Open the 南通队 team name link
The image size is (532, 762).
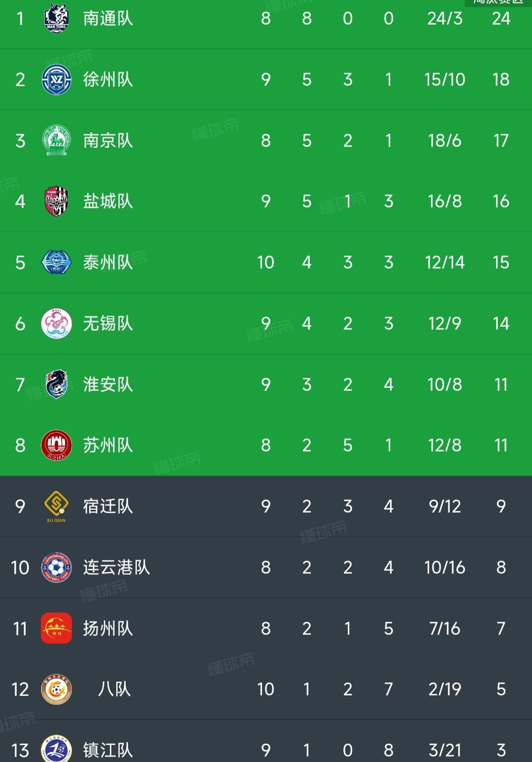coord(108,18)
